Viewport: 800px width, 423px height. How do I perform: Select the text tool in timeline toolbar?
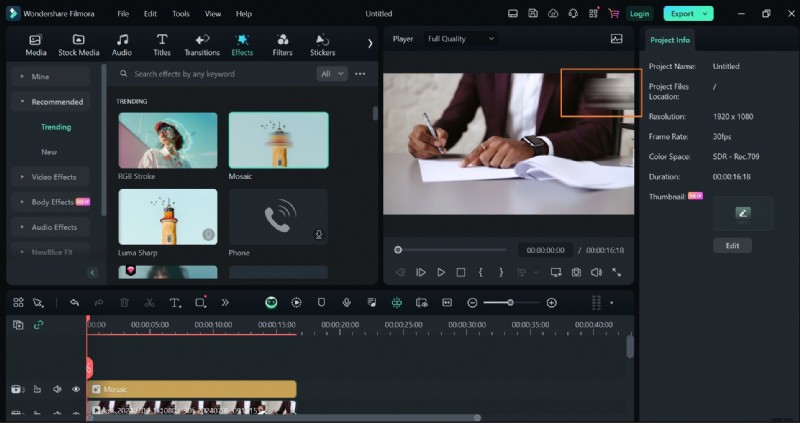175,303
